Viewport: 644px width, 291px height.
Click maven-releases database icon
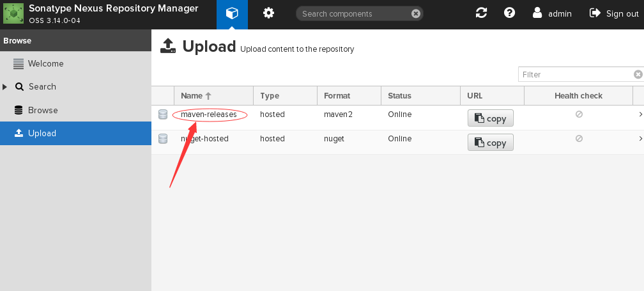point(163,114)
